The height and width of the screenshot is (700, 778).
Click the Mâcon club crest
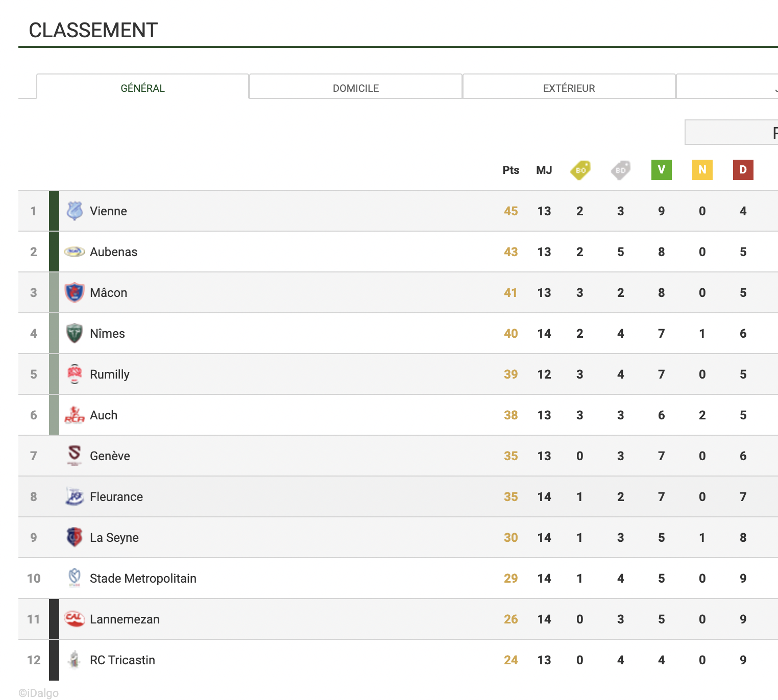click(75, 292)
